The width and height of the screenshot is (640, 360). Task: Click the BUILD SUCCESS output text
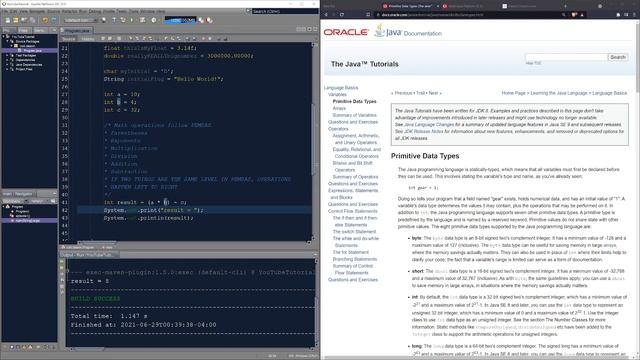(96, 298)
